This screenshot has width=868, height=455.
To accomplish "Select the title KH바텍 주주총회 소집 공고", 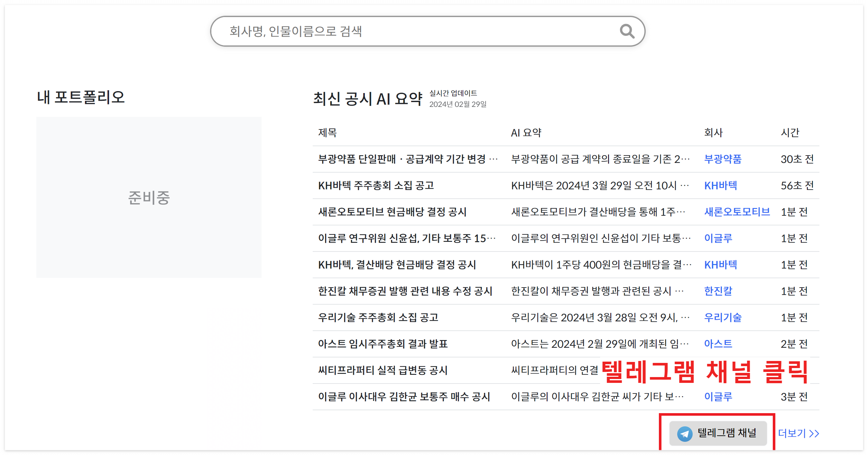I will pyautogui.click(x=376, y=185).
